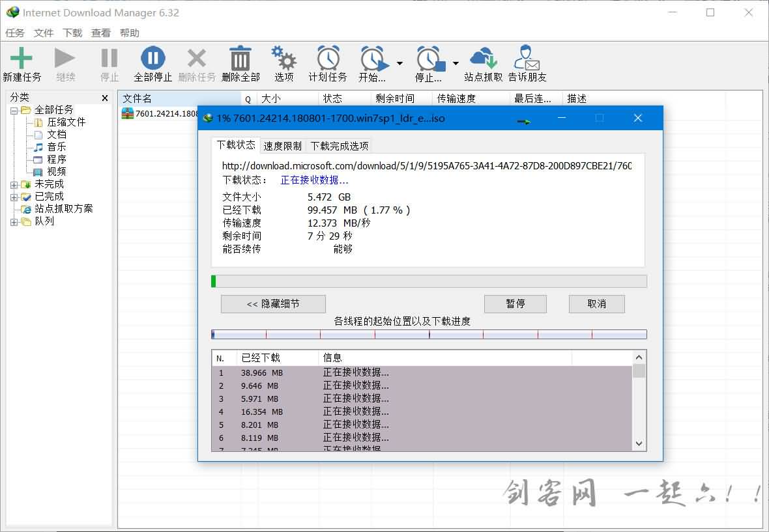Close the download progress dialog
Image resolution: width=769 pixels, height=532 pixels.
click(x=637, y=118)
